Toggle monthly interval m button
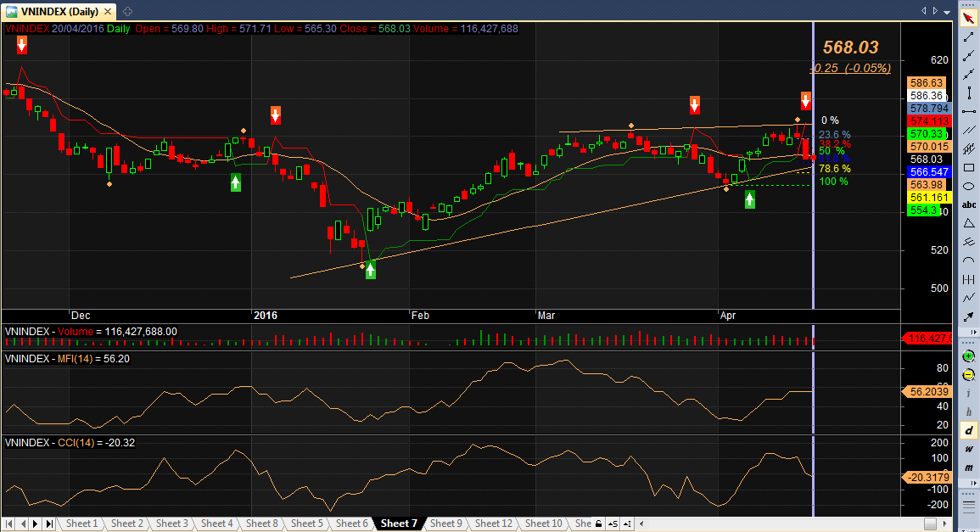This screenshot has height=532, width=980. tap(969, 467)
